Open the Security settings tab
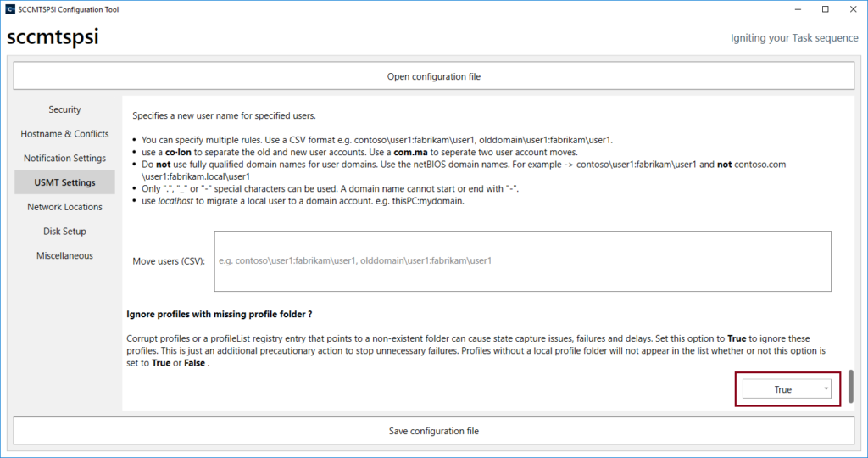The image size is (868, 458). [x=64, y=109]
